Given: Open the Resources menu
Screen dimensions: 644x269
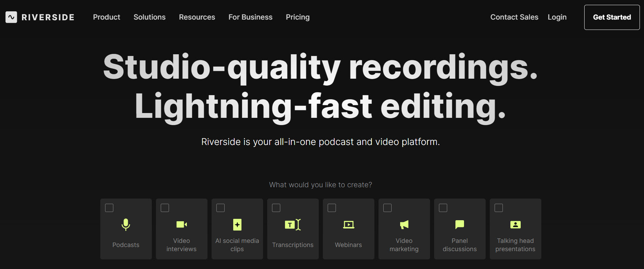Looking at the screenshot, I should point(197,17).
